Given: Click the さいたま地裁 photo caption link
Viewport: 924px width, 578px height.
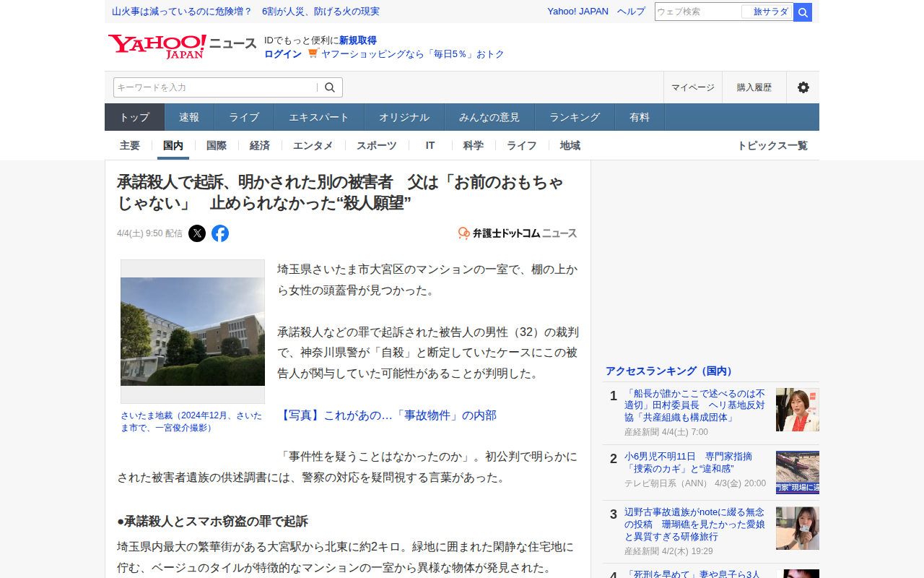Looking at the screenshot, I should coord(191,421).
